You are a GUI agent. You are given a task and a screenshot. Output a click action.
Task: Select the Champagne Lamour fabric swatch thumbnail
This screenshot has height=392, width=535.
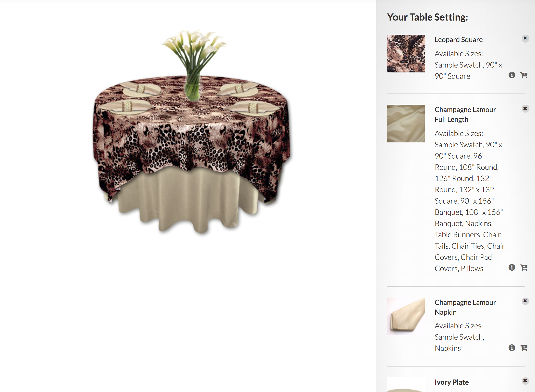(x=406, y=124)
